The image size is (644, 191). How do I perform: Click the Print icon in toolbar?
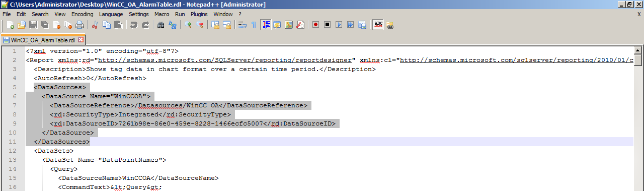click(79, 25)
